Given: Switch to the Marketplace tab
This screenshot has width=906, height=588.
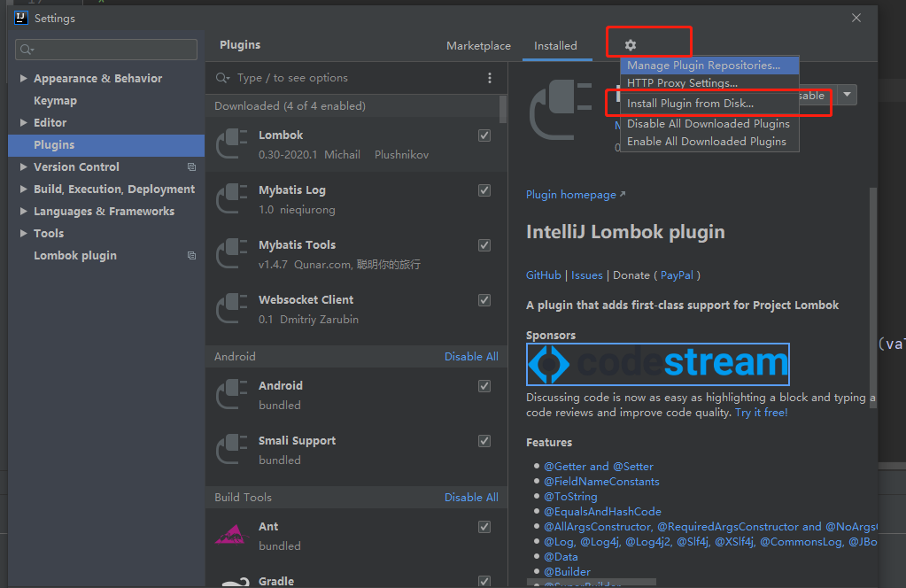Looking at the screenshot, I should (478, 45).
